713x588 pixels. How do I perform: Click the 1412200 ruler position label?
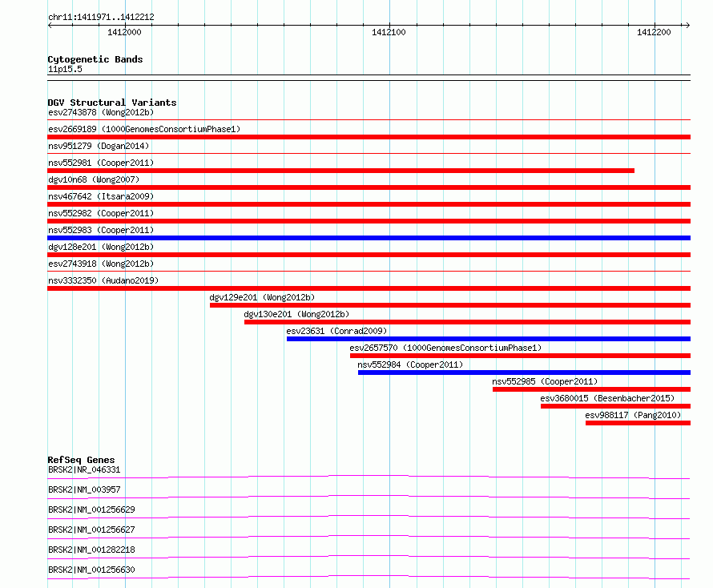654,32
